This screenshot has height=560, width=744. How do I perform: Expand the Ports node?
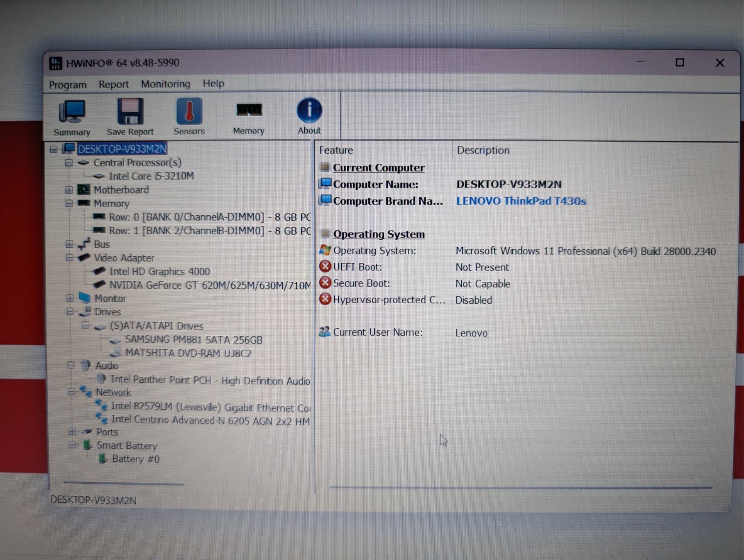72,432
